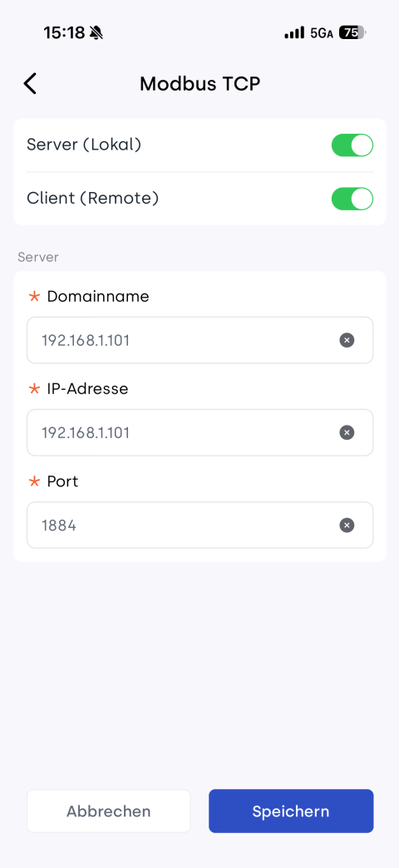Focus the Port input field showing 1884
This screenshot has height=868, width=399.
pyautogui.click(x=199, y=525)
